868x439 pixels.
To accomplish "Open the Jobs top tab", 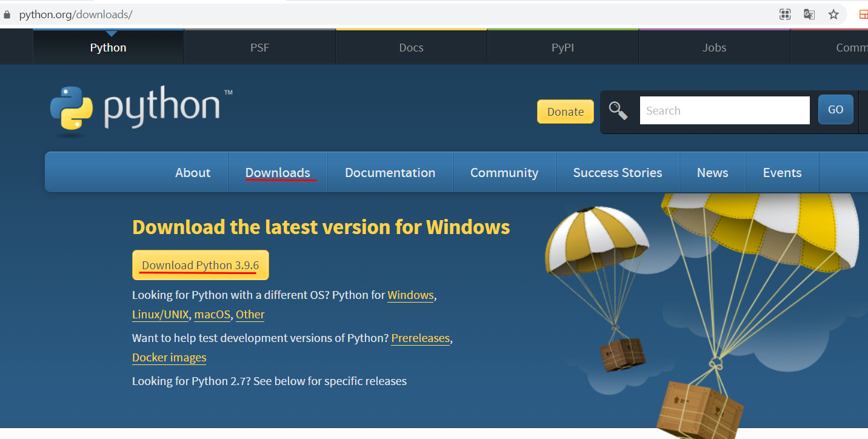I will click(715, 47).
